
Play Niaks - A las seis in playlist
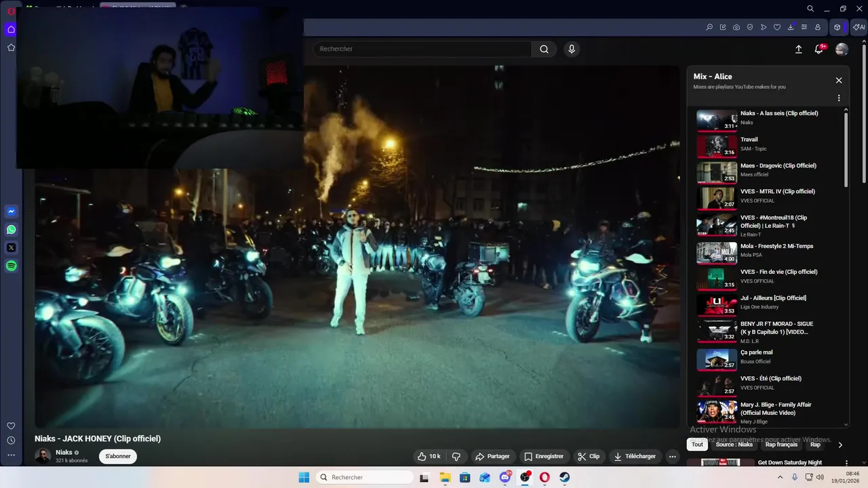[x=770, y=120]
